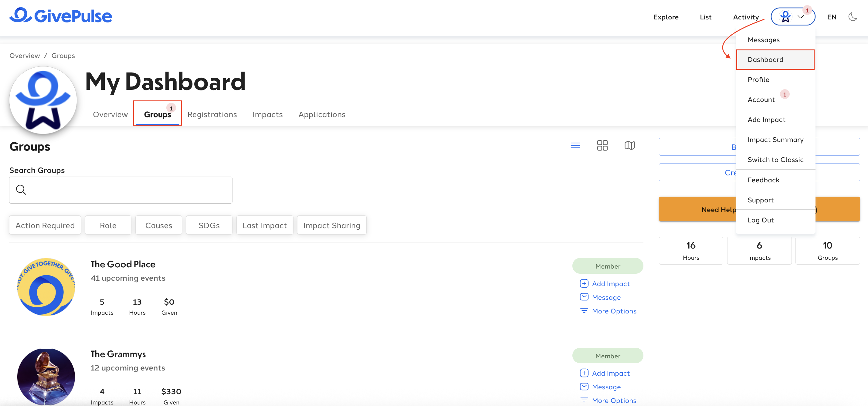868x406 pixels.
Task: Select the Groups tab
Action: [158, 115]
